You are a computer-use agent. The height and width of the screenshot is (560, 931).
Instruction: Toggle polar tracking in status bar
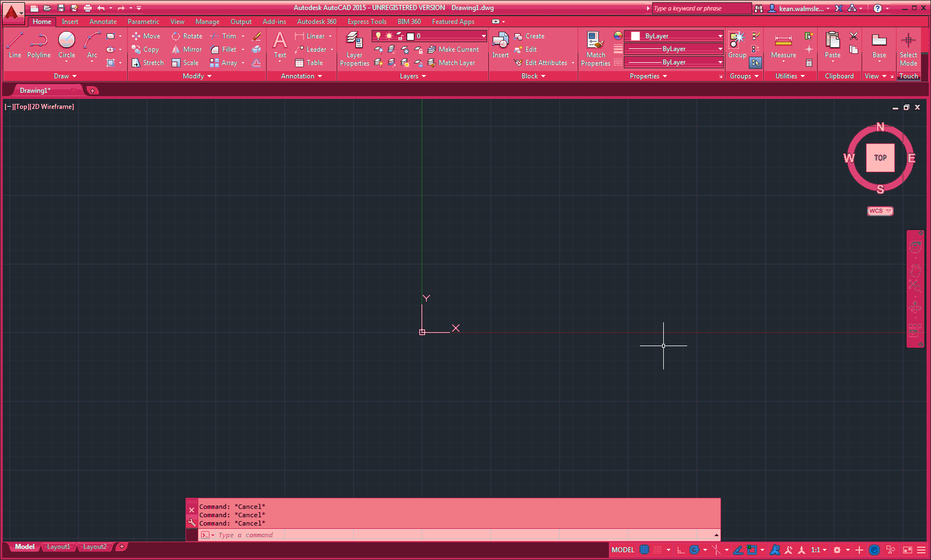click(694, 550)
